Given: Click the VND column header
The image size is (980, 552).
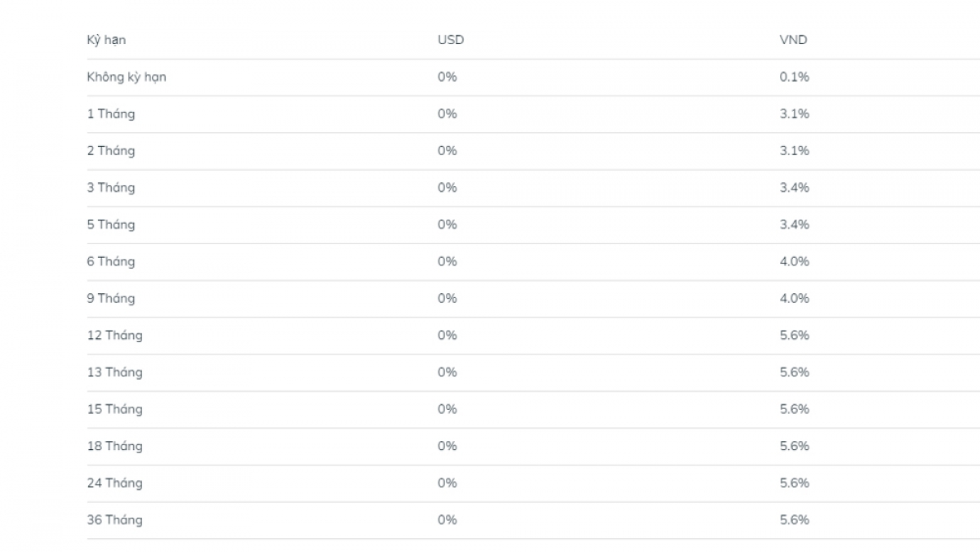Looking at the screenshot, I should [793, 40].
